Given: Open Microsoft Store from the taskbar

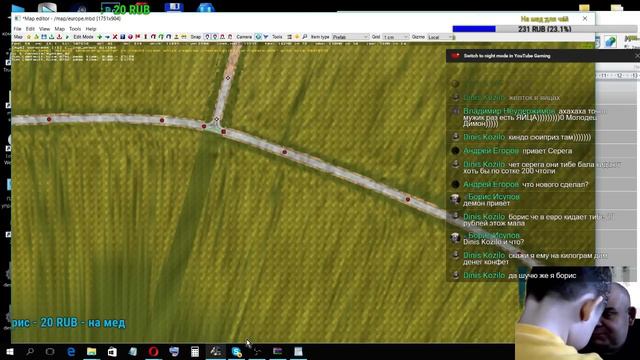Looking at the screenshot, I should 112,351.
